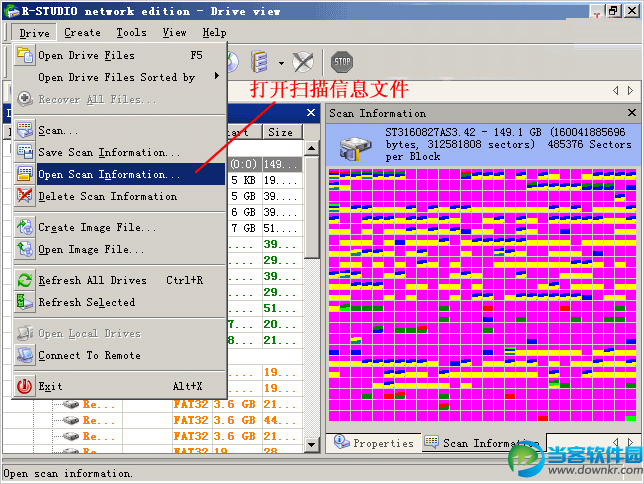Click the Properties tab icon
Screen dimensions: 644x484
(340, 442)
